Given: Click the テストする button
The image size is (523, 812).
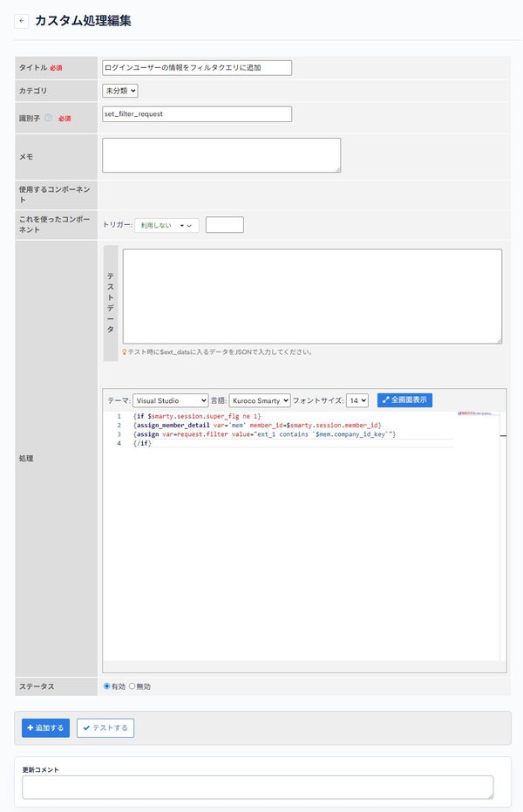Looking at the screenshot, I should [105, 727].
